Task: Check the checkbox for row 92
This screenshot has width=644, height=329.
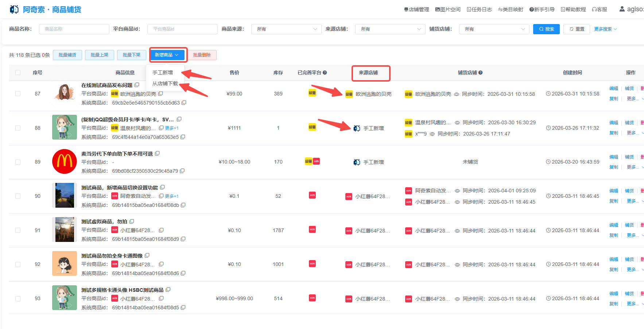Action: tap(18, 265)
